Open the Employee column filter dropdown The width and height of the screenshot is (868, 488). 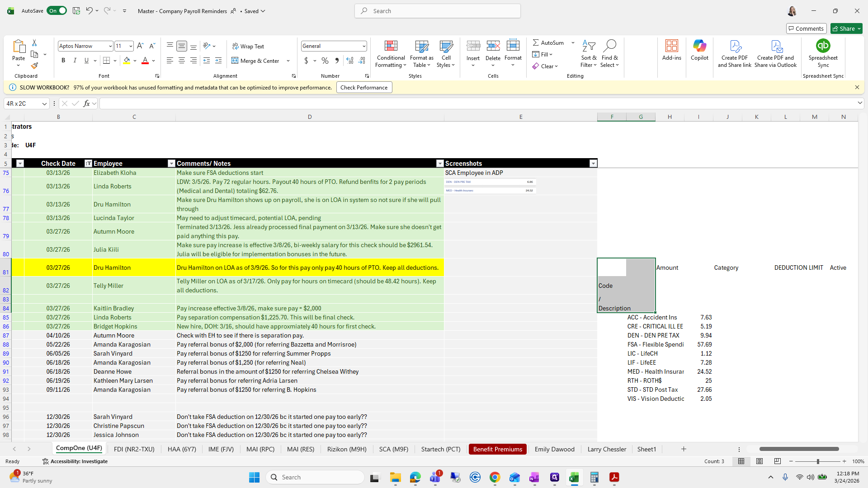point(171,164)
